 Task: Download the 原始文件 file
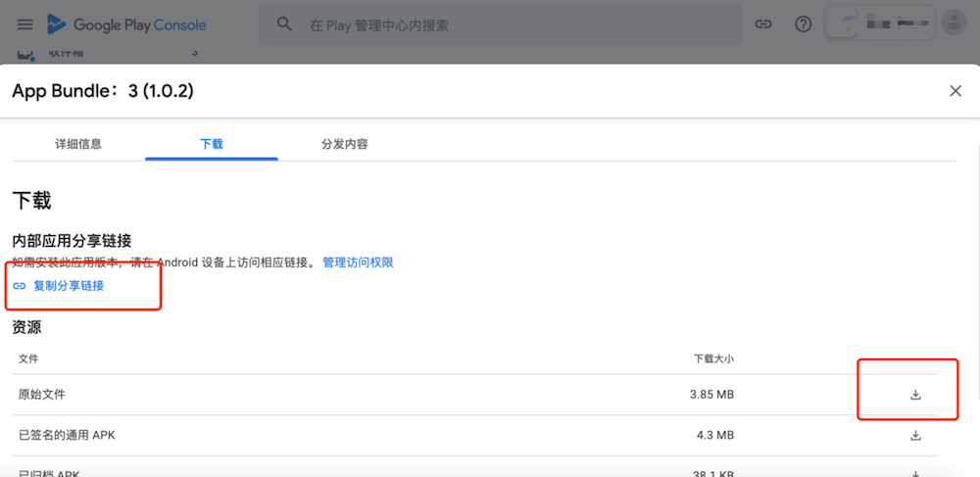(916, 395)
